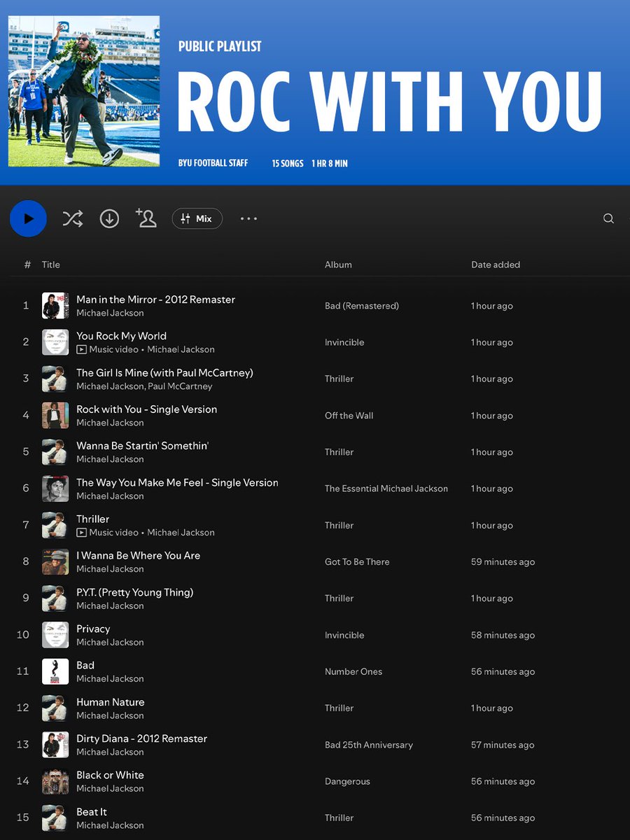Download the playlist with the arrow icon
Viewport: 630px width, 840px height.
pos(109,218)
